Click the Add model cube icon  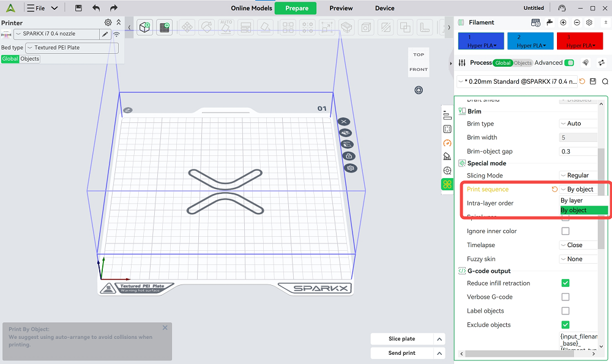144,28
